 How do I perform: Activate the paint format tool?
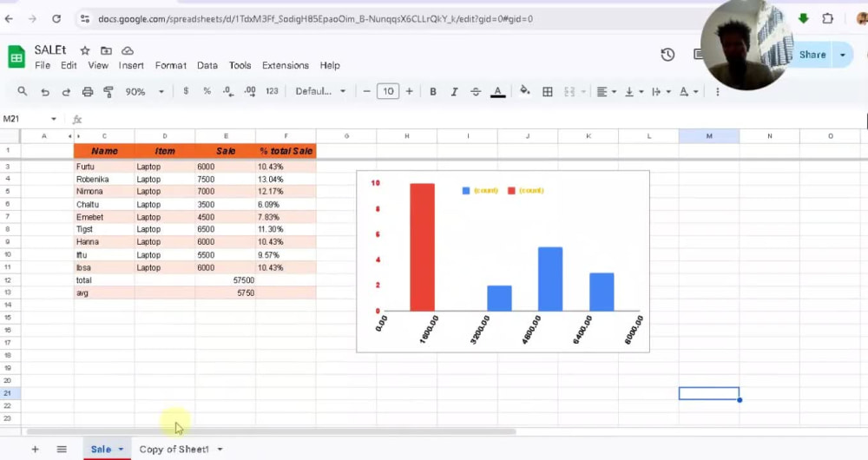pos(108,92)
